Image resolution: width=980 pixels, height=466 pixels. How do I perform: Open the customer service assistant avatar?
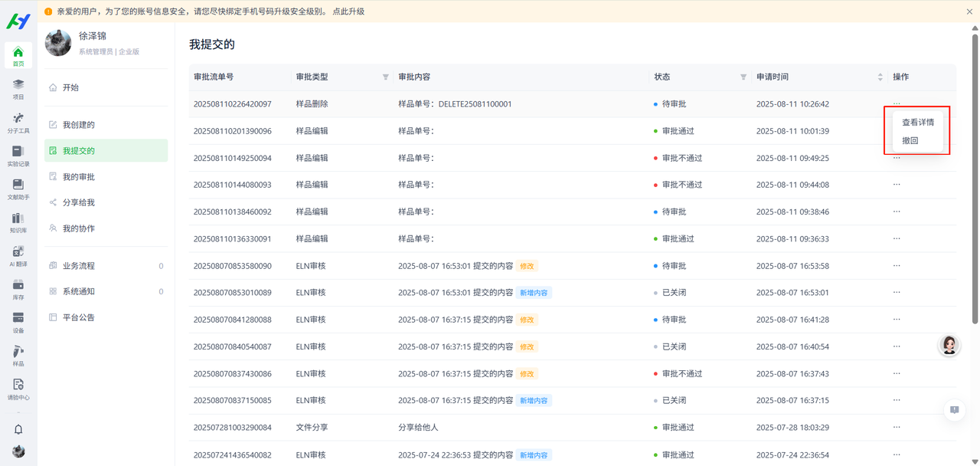click(x=949, y=346)
